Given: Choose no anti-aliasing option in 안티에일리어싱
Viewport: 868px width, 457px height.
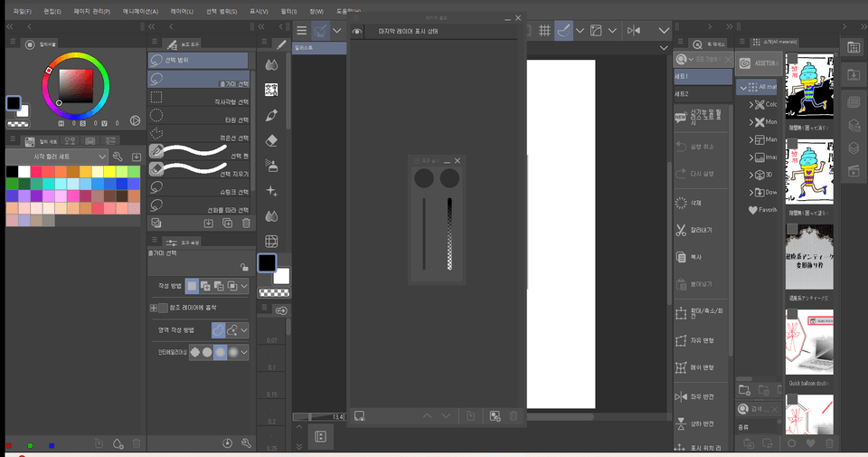Looking at the screenshot, I should click(195, 352).
